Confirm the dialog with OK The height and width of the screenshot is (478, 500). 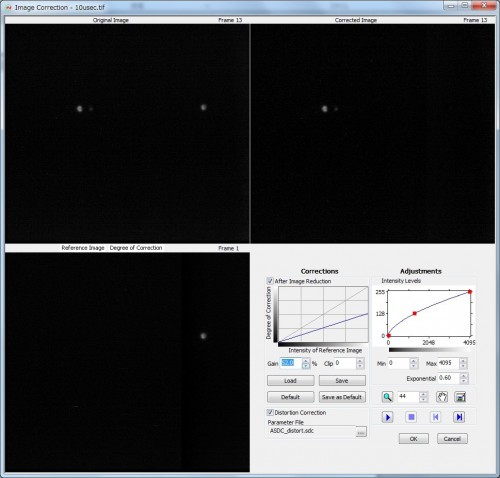tap(414, 439)
